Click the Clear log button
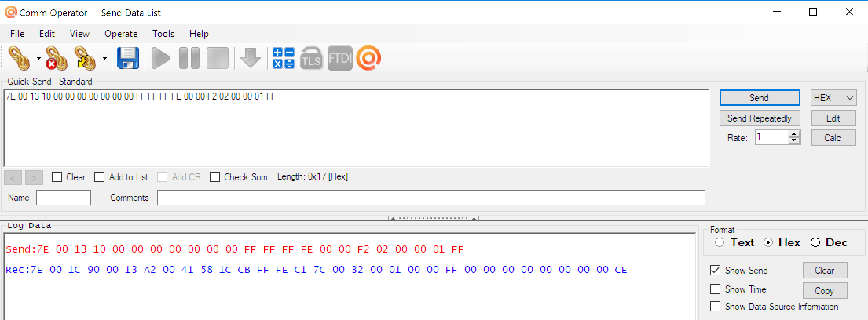This screenshot has width=868, height=320. (825, 270)
